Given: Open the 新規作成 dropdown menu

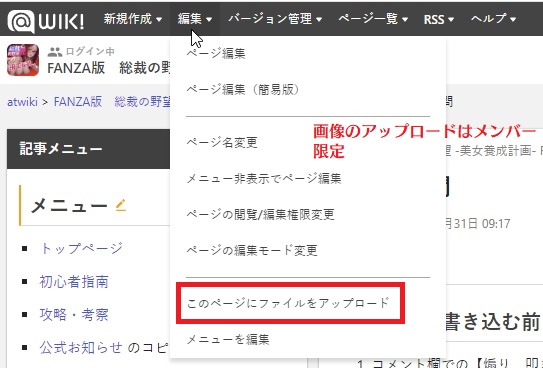Looking at the screenshot, I should [133, 19].
